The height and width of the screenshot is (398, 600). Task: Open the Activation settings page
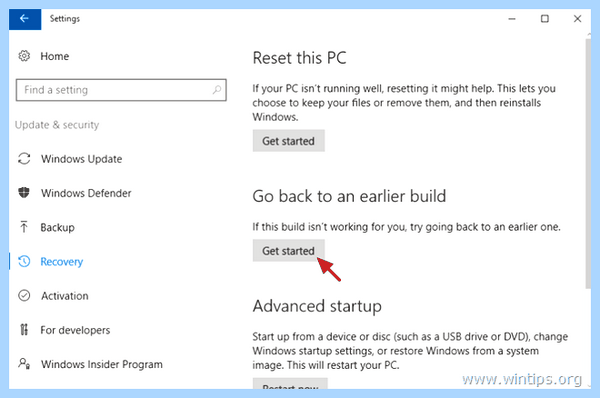point(65,296)
